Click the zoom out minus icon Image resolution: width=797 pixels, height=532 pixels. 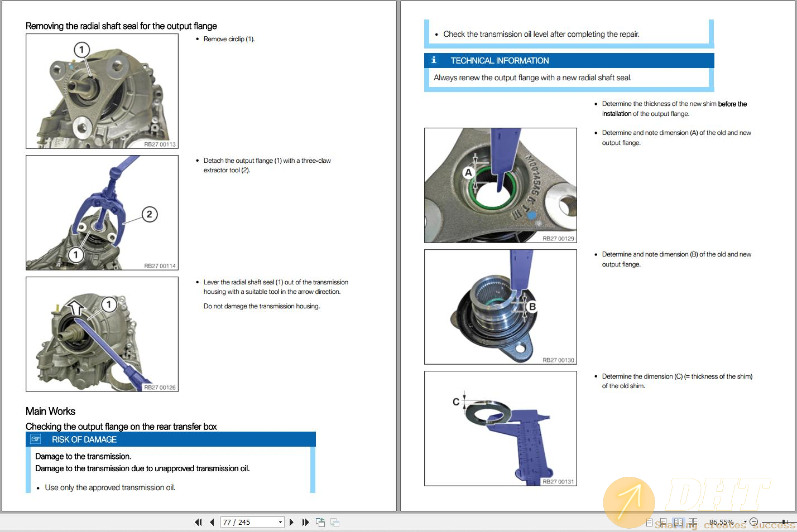pos(753,522)
